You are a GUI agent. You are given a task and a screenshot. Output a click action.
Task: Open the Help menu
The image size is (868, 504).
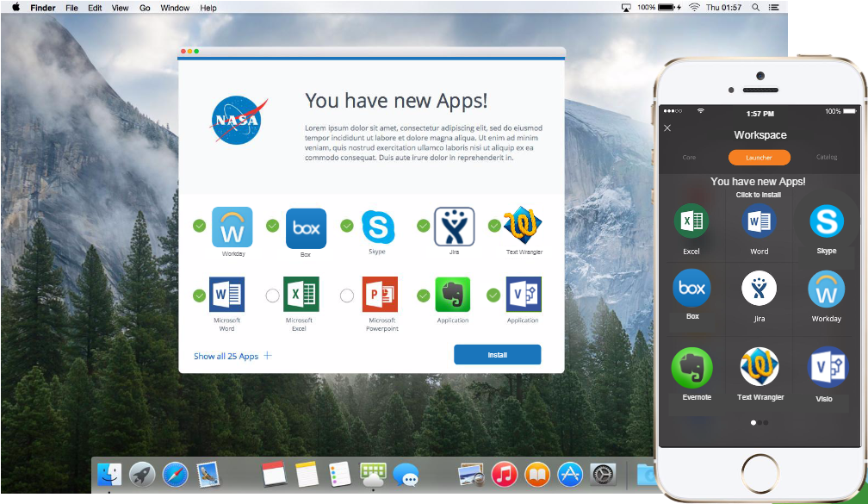[208, 8]
